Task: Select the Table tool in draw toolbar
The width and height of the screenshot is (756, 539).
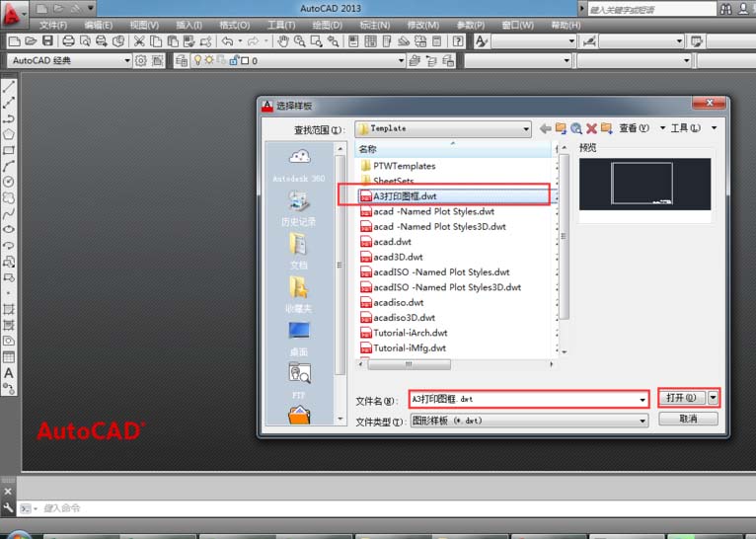Action: coord(9,356)
